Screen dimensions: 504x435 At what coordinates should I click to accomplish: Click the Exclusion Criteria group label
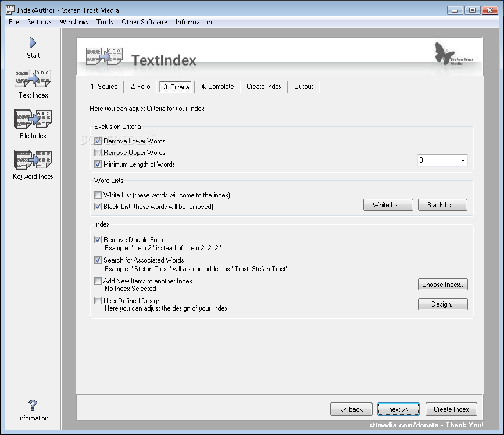click(117, 127)
